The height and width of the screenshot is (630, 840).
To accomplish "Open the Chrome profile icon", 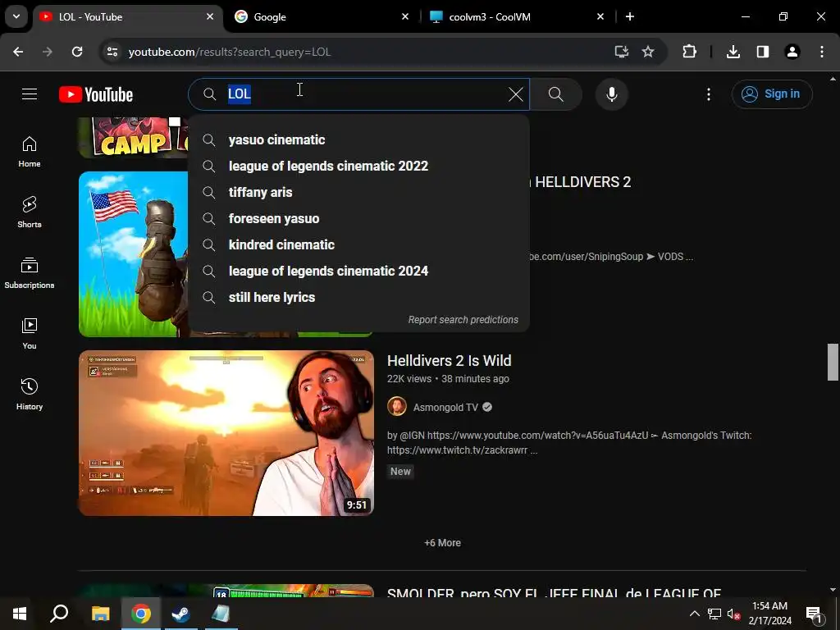I will click(792, 52).
